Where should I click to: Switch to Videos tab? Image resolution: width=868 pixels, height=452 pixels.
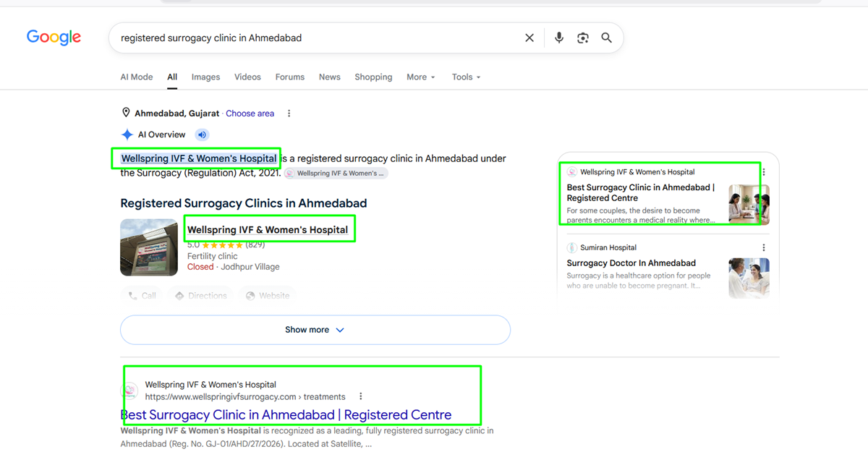(247, 77)
